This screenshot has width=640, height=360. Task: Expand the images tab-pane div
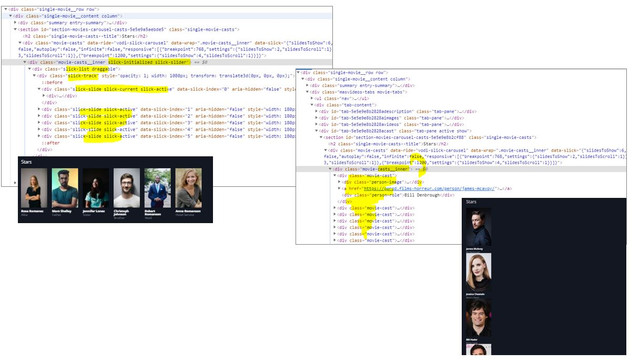click(x=317, y=118)
